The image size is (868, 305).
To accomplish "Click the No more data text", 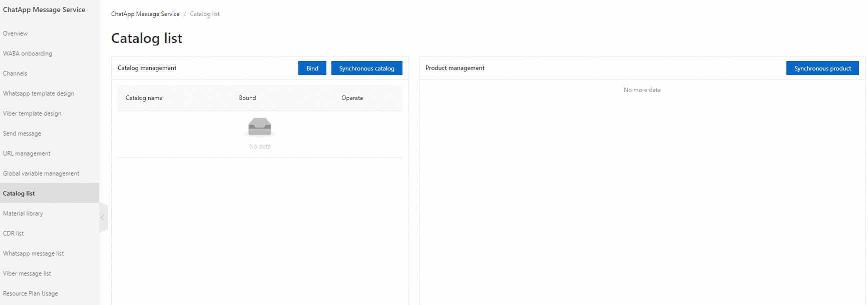I will pos(642,90).
